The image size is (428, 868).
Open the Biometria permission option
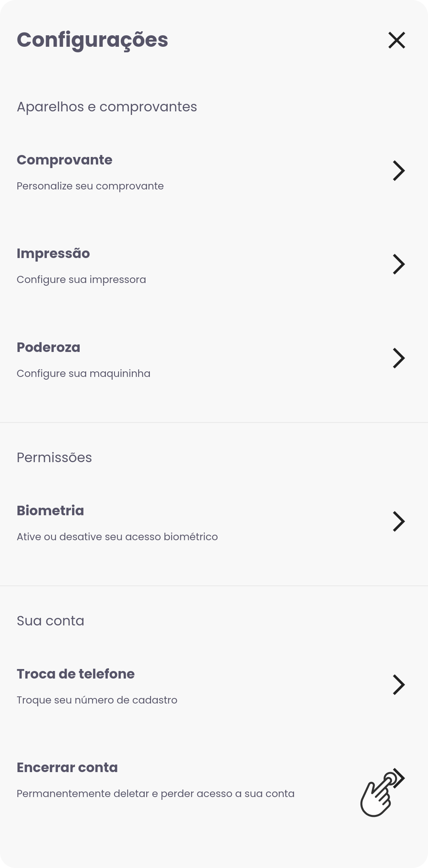tap(214, 522)
